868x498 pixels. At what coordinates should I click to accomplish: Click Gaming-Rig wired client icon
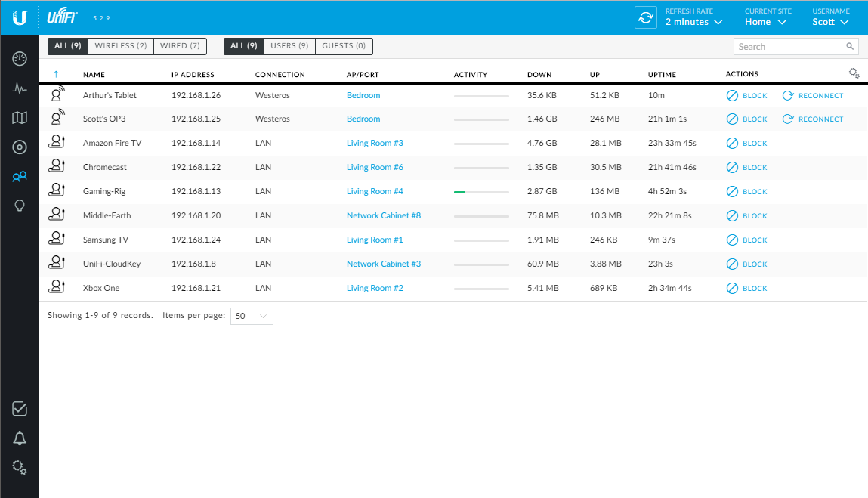[57, 190]
